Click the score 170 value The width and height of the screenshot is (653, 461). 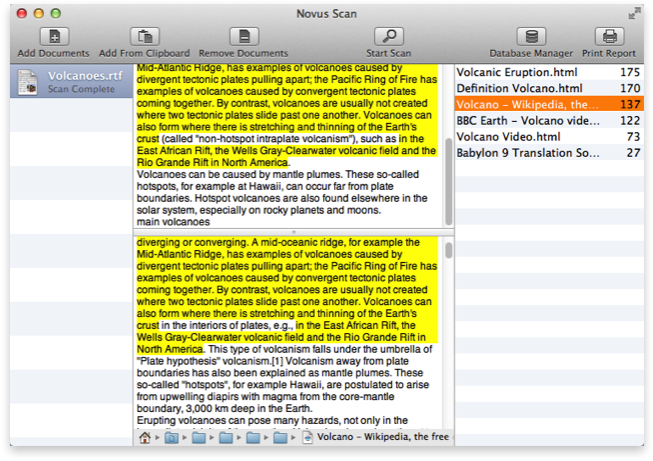coord(630,88)
